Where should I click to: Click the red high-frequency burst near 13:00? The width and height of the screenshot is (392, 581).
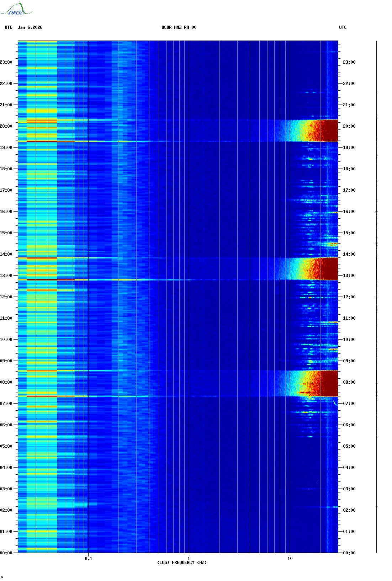tap(324, 269)
